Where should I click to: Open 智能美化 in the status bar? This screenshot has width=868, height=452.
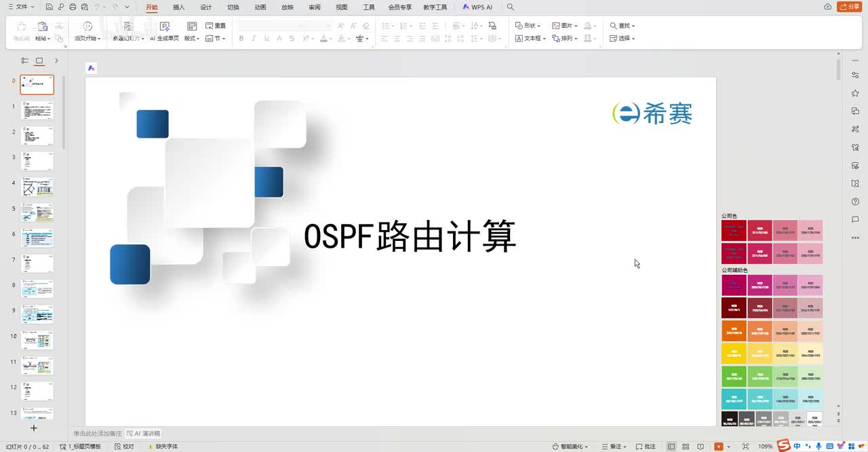570,447
